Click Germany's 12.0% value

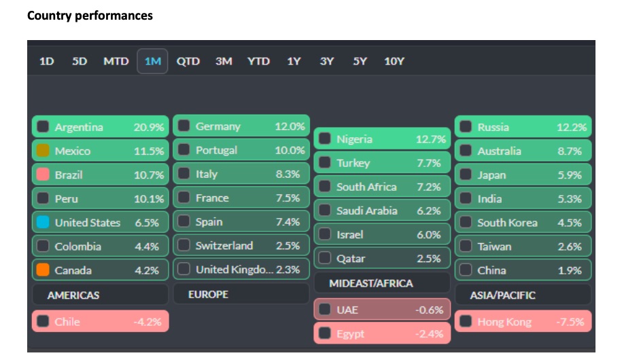[x=290, y=126]
